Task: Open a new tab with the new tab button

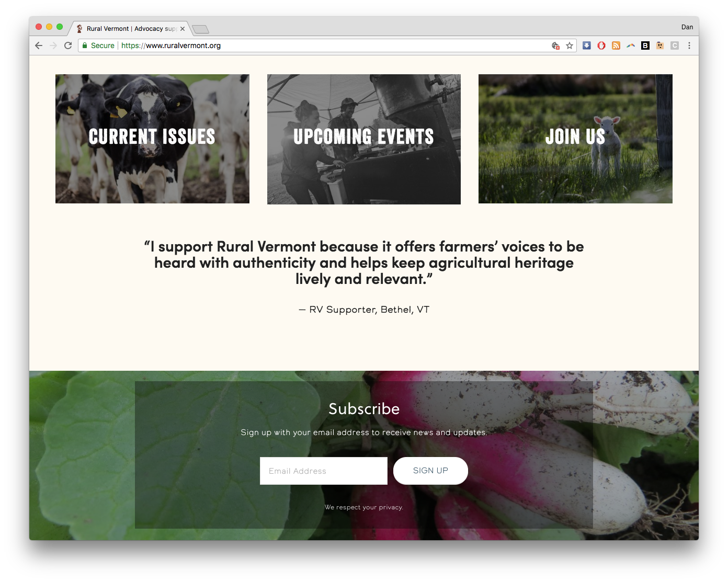Action: tap(200, 29)
